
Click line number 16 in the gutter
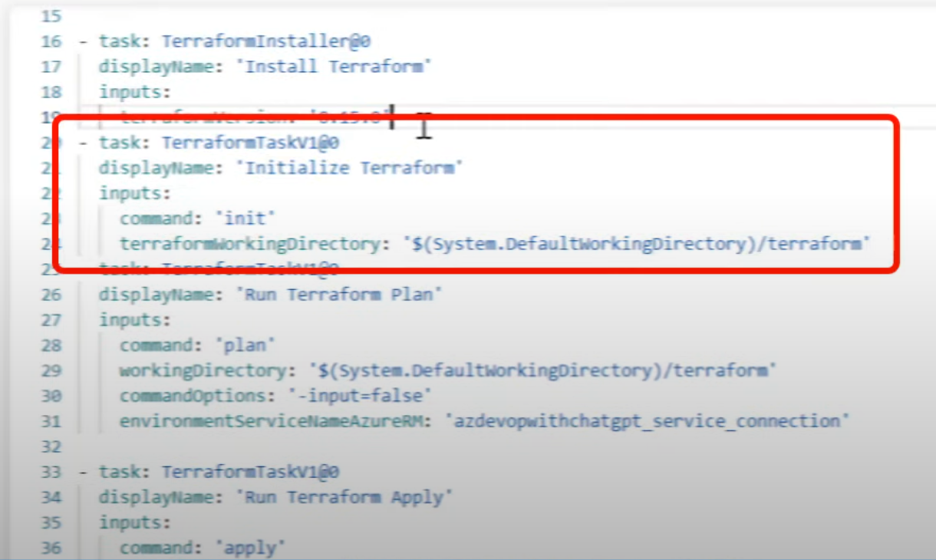tap(51, 41)
